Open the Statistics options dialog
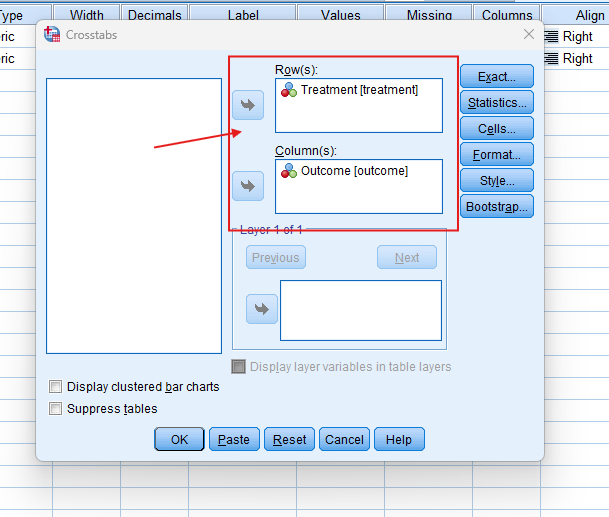Viewport: 609px width, 517px height. 496,103
